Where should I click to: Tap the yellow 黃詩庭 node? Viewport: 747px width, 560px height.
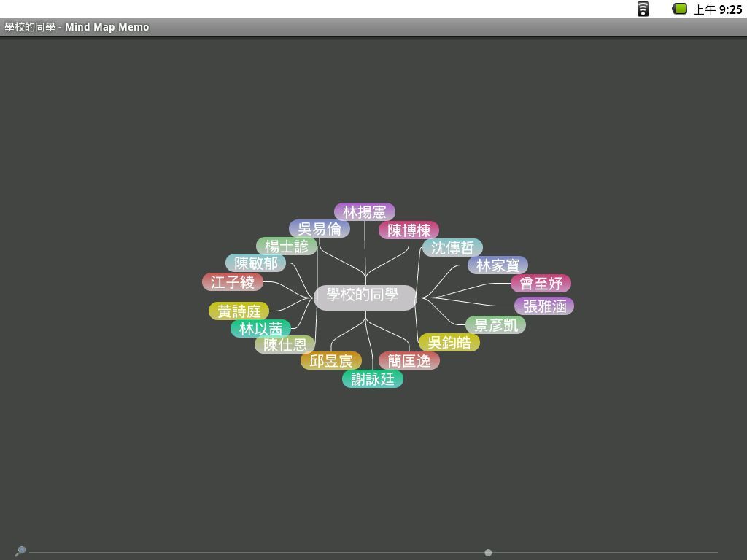coord(239,311)
